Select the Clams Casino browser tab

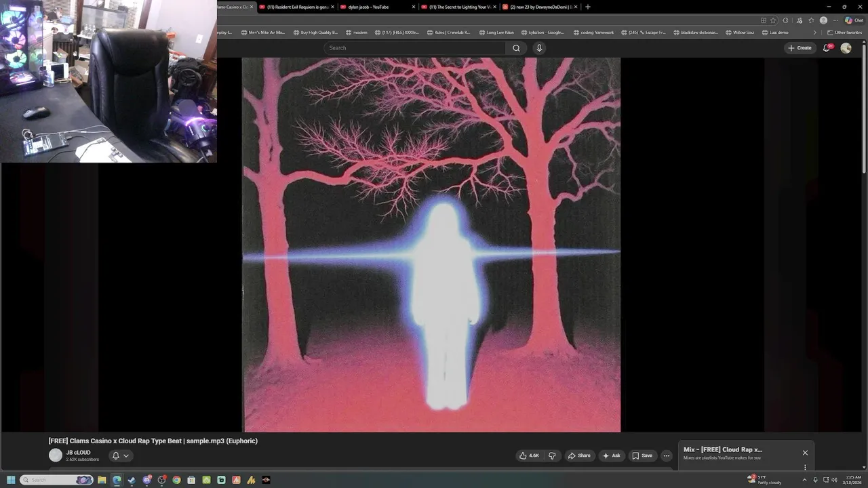point(235,7)
